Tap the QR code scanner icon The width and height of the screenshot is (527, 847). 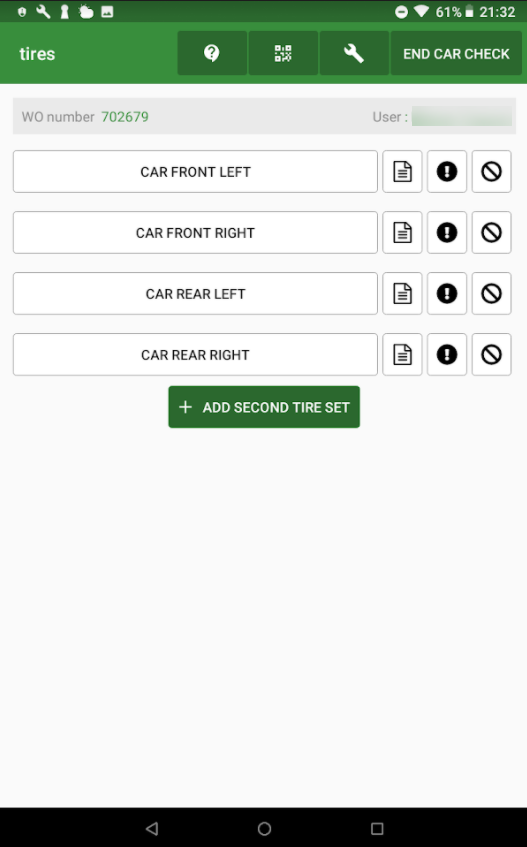coord(283,53)
